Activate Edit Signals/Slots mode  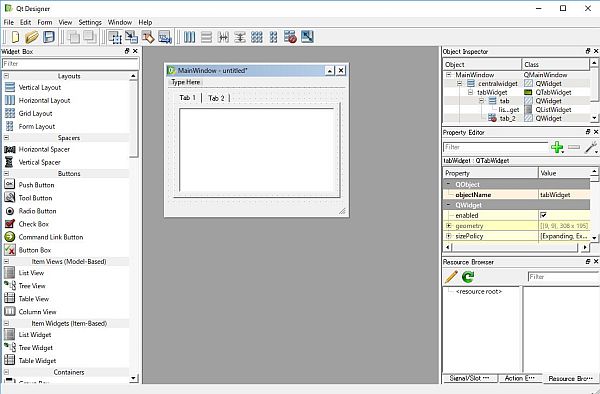pyautogui.click(x=131, y=37)
